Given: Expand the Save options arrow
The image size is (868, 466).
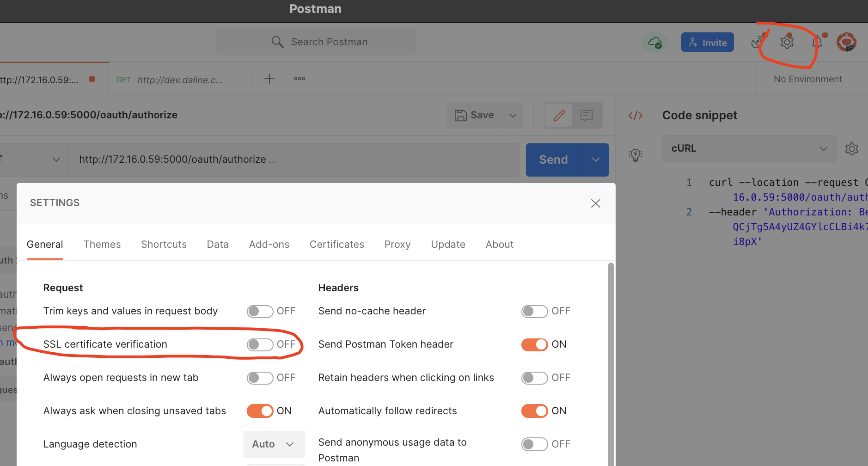Looking at the screenshot, I should 513,115.
